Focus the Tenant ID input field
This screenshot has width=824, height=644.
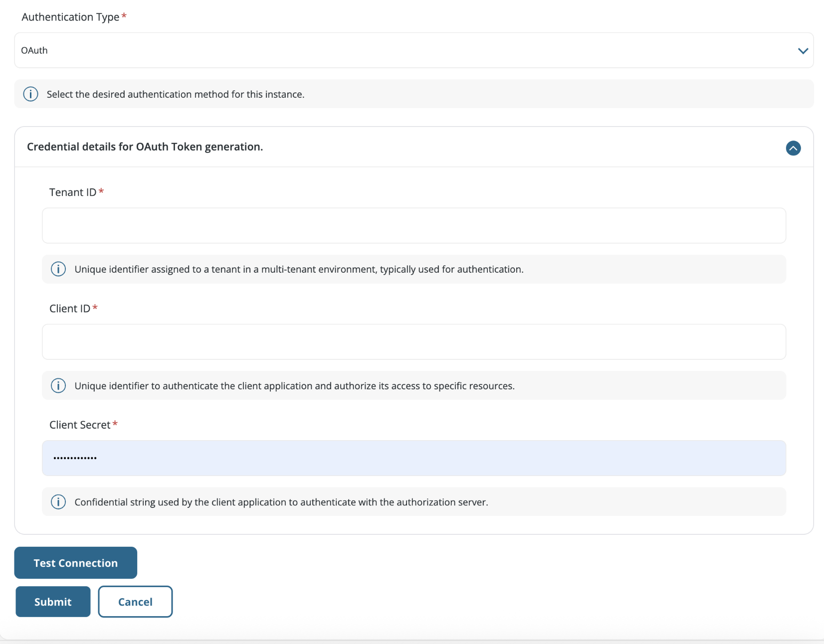[x=414, y=226]
